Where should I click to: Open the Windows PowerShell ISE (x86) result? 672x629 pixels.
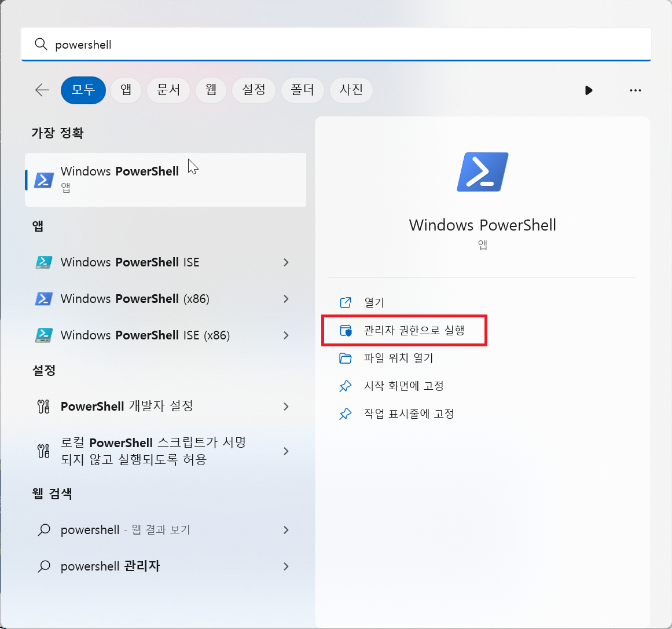[x=166, y=335]
